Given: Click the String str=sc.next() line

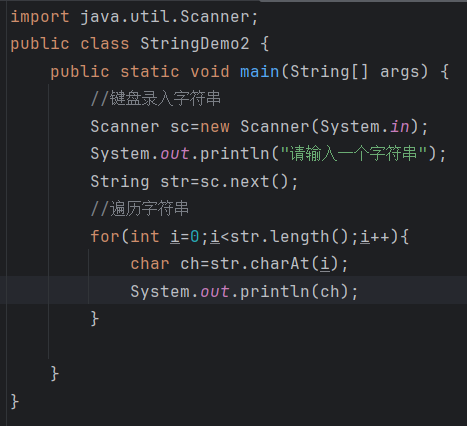Looking at the screenshot, I should tap(194, 182).
